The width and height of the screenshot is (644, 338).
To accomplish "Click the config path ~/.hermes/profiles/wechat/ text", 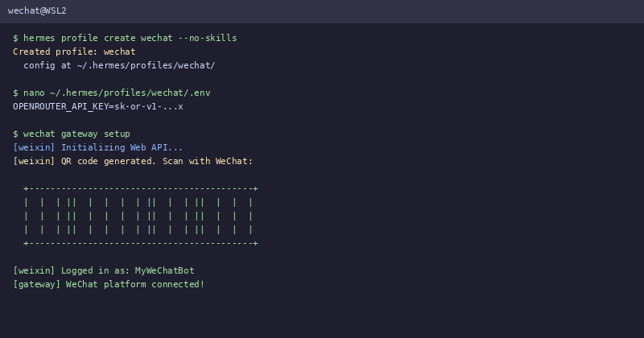I will pyautogui.click(x=146, y=65).
